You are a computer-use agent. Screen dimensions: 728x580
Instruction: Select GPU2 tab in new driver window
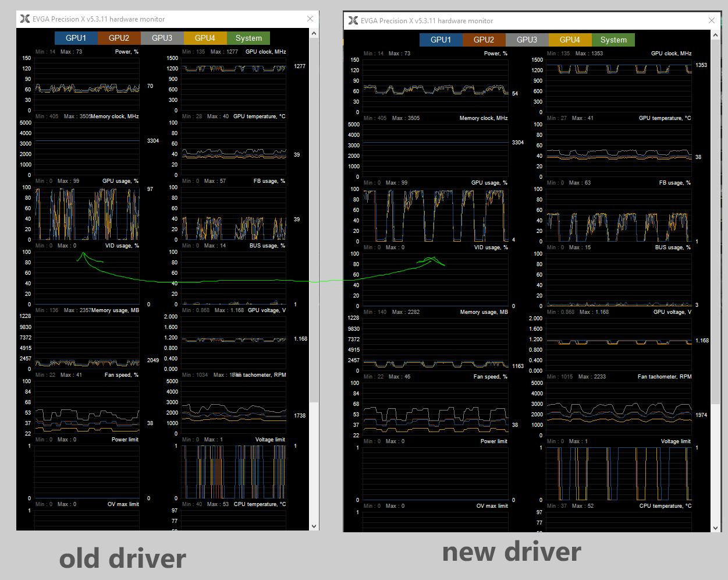484,40
